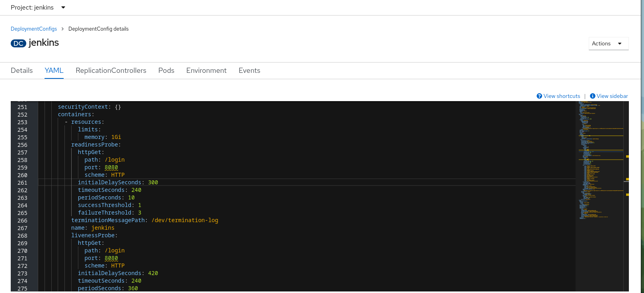Image resolution: width=644 pixels, height=293 pixels.
Task: Open the ReplicationControllers tab
Action: point(111,70)
